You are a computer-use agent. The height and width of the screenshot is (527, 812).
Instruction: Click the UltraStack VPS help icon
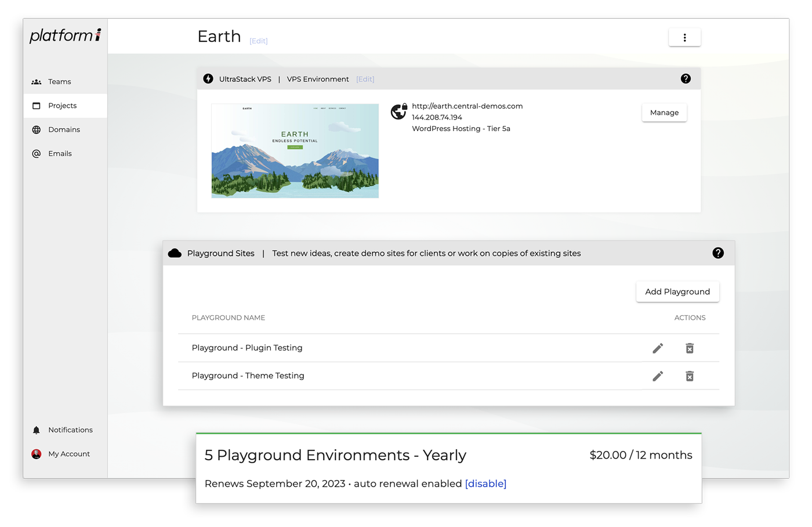point(686,79)
